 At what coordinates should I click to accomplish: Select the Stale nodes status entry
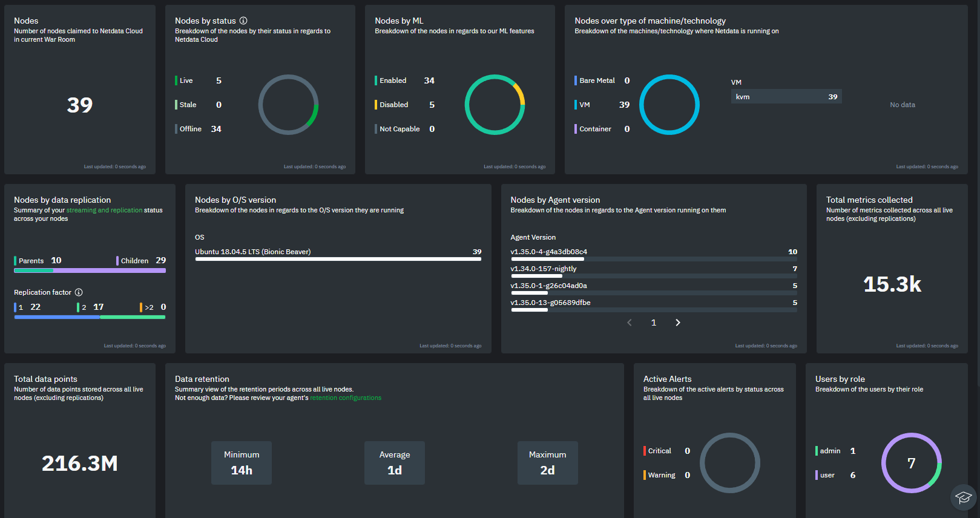coord(199,105)
